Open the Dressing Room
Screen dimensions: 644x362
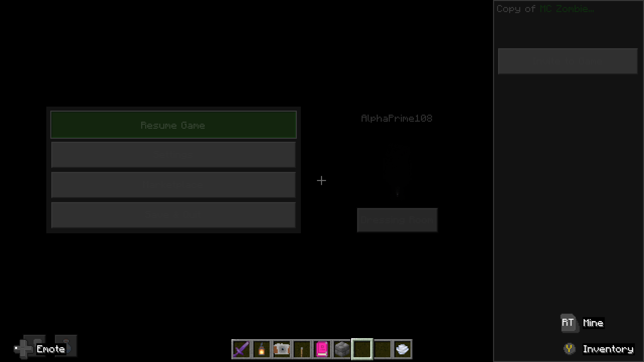click(x=397, y=220)
